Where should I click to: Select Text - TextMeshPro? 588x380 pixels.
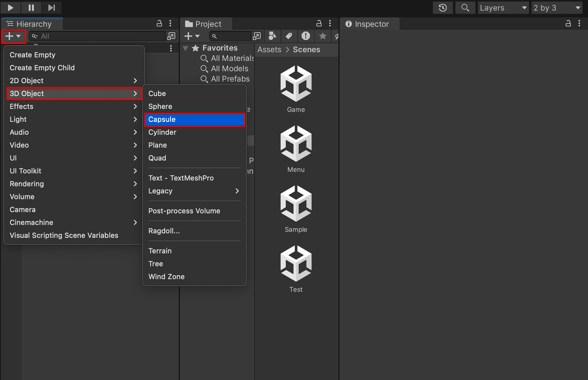(195, 178)
